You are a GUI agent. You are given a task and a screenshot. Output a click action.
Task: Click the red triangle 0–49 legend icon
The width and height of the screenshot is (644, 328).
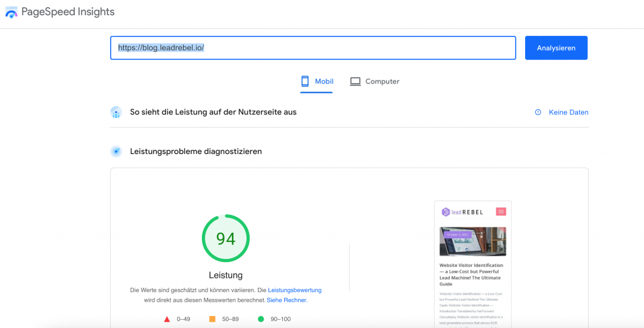[x=167, y=319]
